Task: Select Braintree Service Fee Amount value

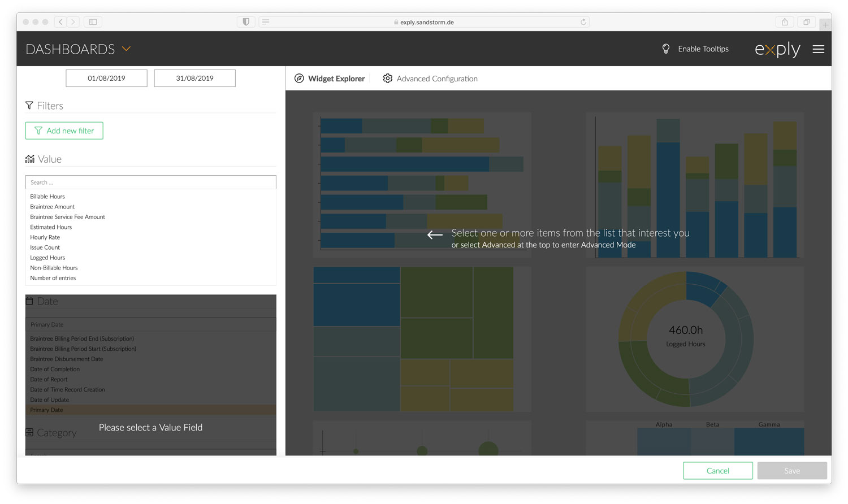Action: click(67, 217)
